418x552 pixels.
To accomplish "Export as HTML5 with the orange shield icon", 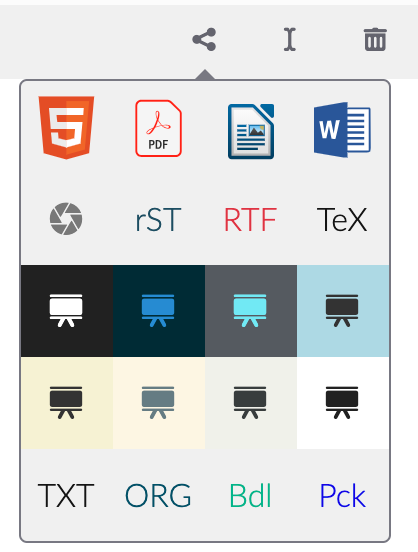I will click(x=66, y=127).
